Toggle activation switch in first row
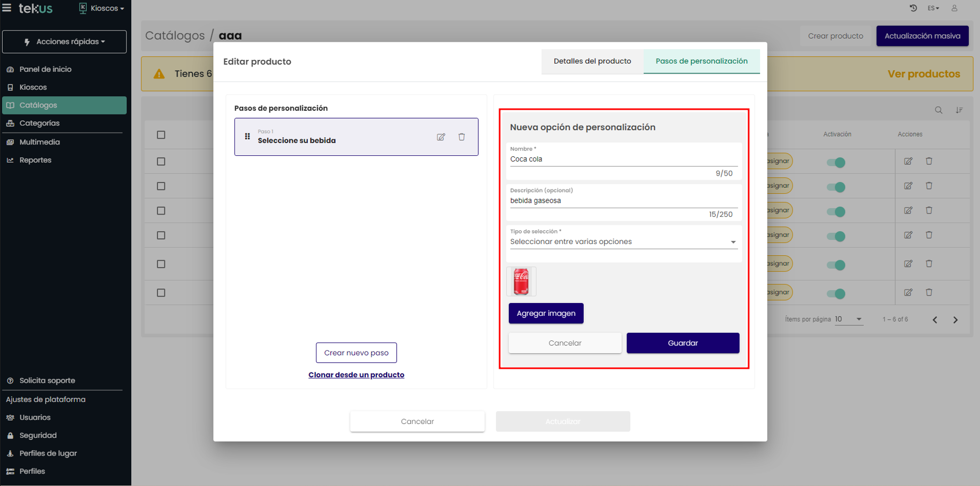 tap(836, 162)
